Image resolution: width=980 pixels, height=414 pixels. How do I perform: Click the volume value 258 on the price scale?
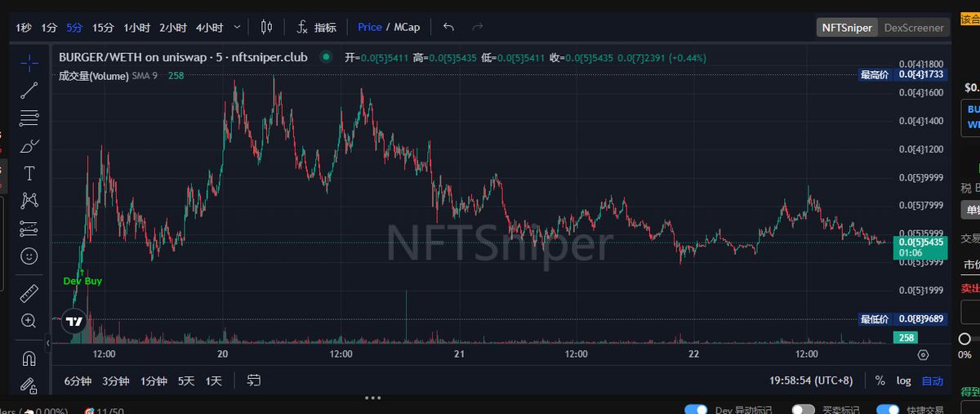tap(906, 337)
